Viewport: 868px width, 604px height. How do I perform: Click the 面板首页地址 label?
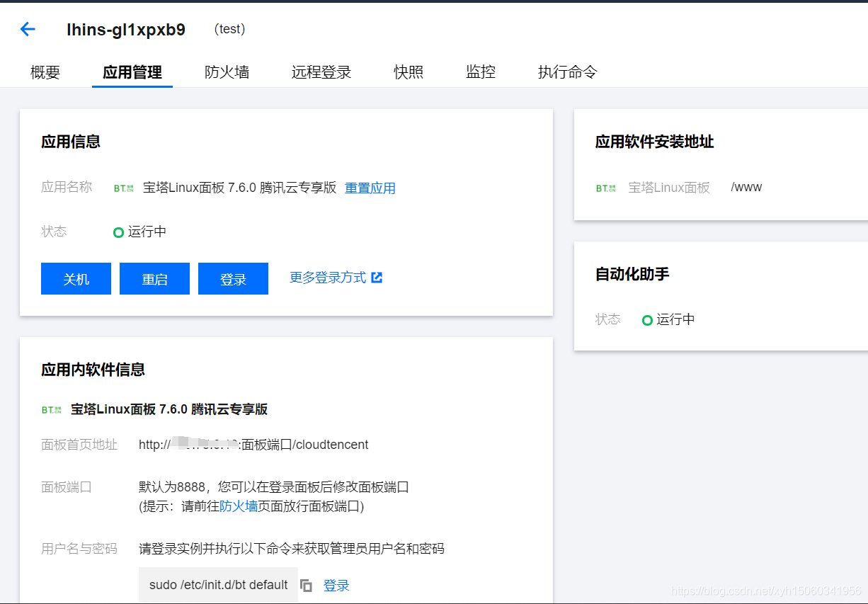point(79,445)
